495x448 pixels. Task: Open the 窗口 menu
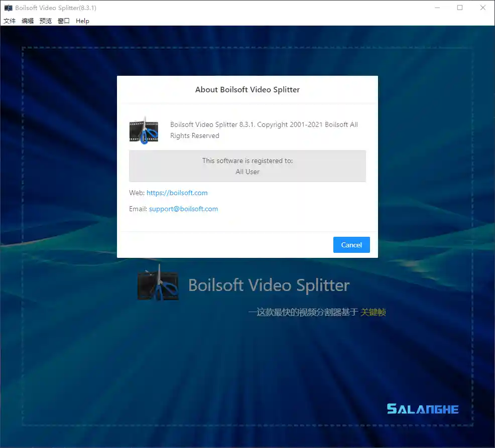63,21
